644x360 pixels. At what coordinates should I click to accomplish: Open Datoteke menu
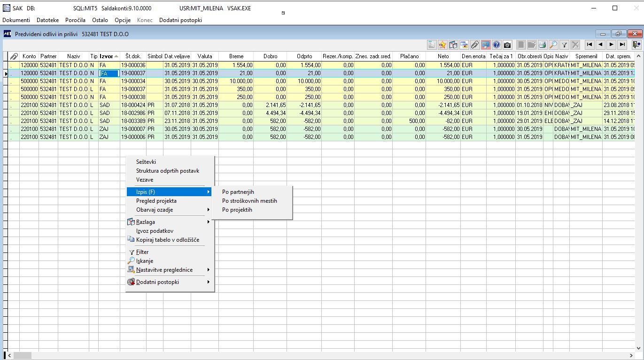(47, 20)
